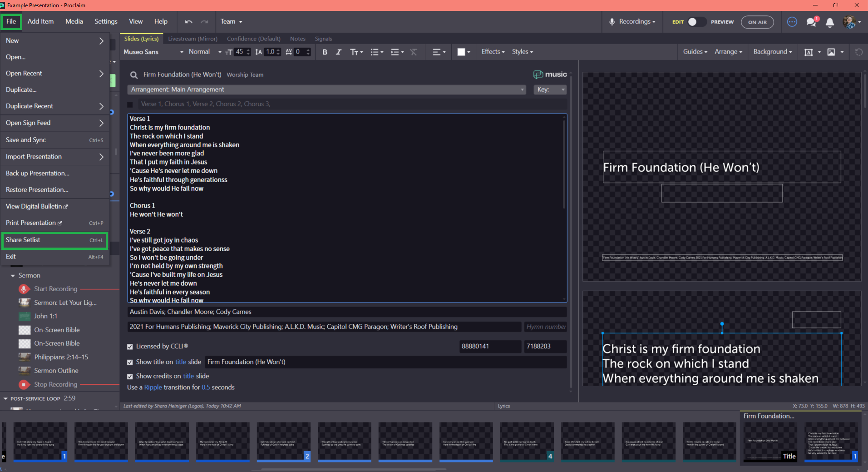Screen dimensions: 868x472
Task: Click the reset slide rotate icon
Action: pyautogui.click(x=859, y=52)
